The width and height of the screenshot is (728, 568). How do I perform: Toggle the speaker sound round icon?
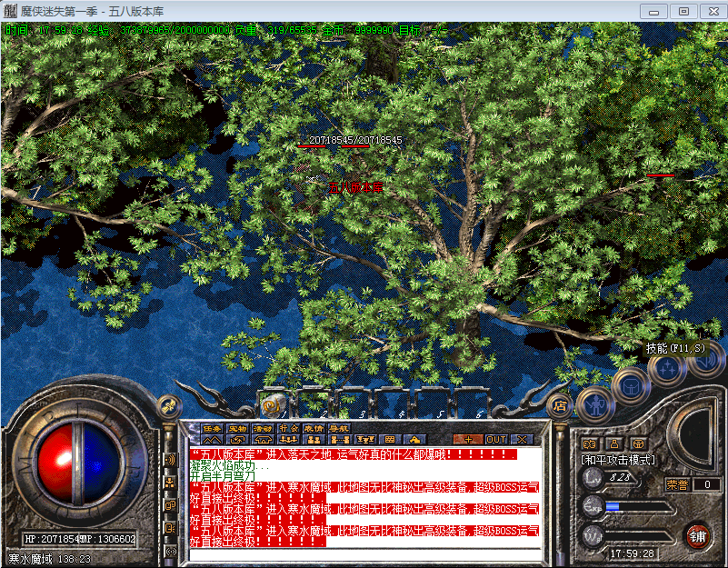click(x=707, y=362)
